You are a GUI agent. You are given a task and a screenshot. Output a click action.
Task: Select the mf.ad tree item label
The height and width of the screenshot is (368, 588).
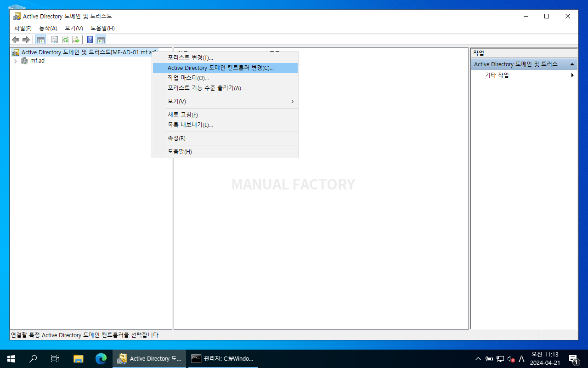(x=37, y=61)
